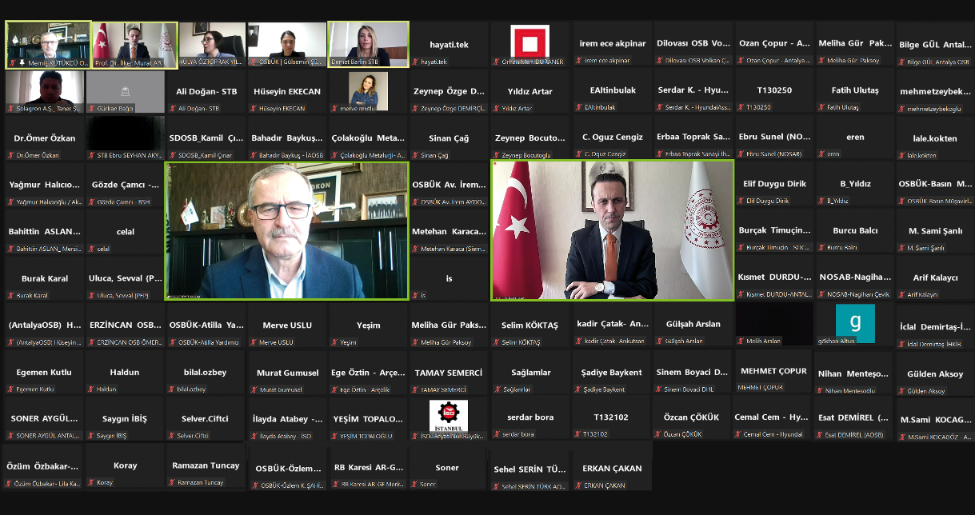Screen dimensions: 975x515
Task: Click muted mic icon on Arif Kalaycı tile
Action: click(903, 294)
